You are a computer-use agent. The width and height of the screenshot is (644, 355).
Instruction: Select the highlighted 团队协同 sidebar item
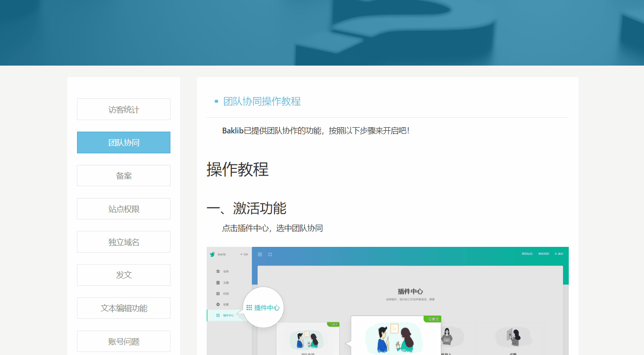click(123, 143)
